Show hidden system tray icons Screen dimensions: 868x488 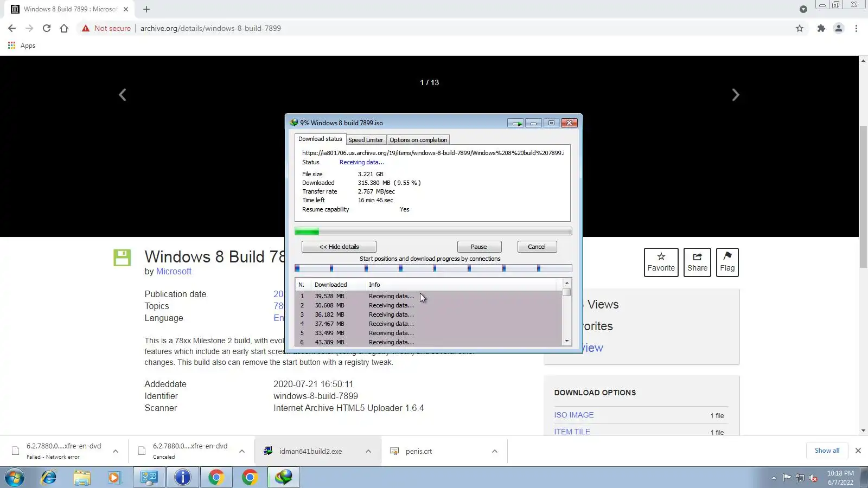click(x=774, y=478)
